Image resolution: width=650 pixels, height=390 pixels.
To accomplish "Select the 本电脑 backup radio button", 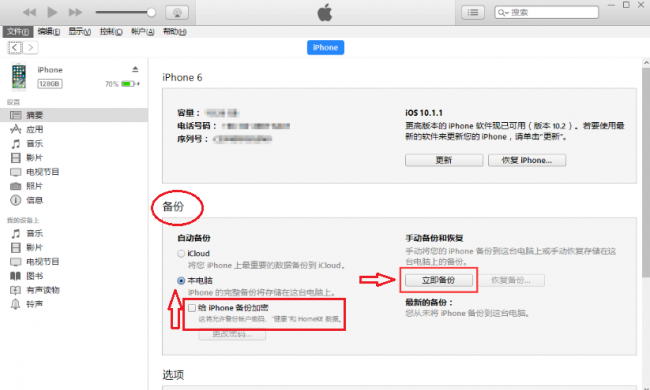I will click(x=181, y=281).
